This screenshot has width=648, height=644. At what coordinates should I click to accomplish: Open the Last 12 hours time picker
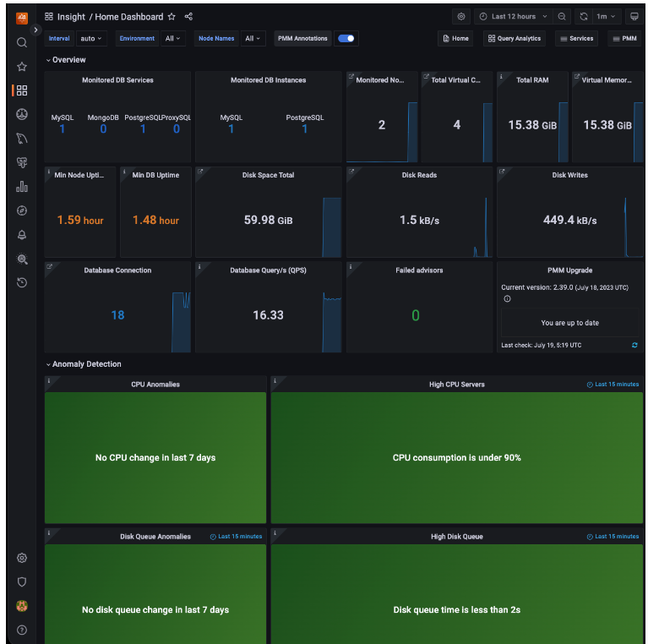(514, 17)
